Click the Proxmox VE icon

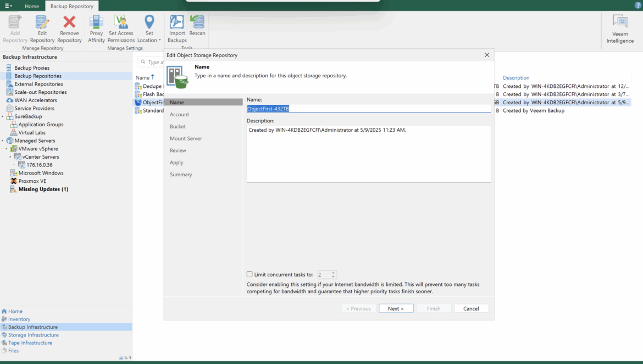pos(14,181)
